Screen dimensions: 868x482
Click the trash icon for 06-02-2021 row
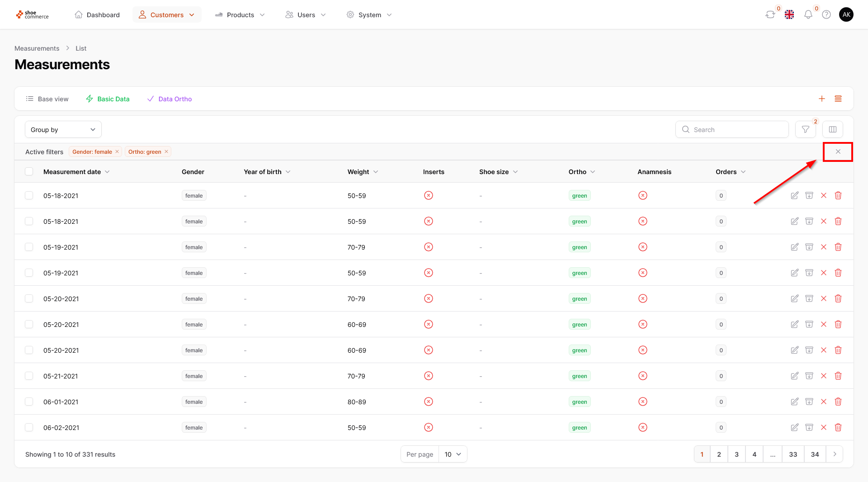pos(838,428)
